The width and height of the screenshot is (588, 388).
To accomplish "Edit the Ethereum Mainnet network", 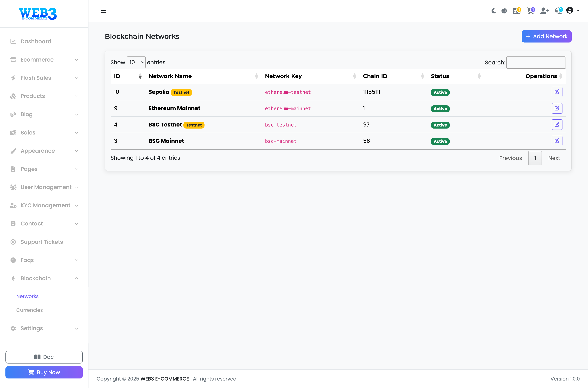I will tap(557, 108).
